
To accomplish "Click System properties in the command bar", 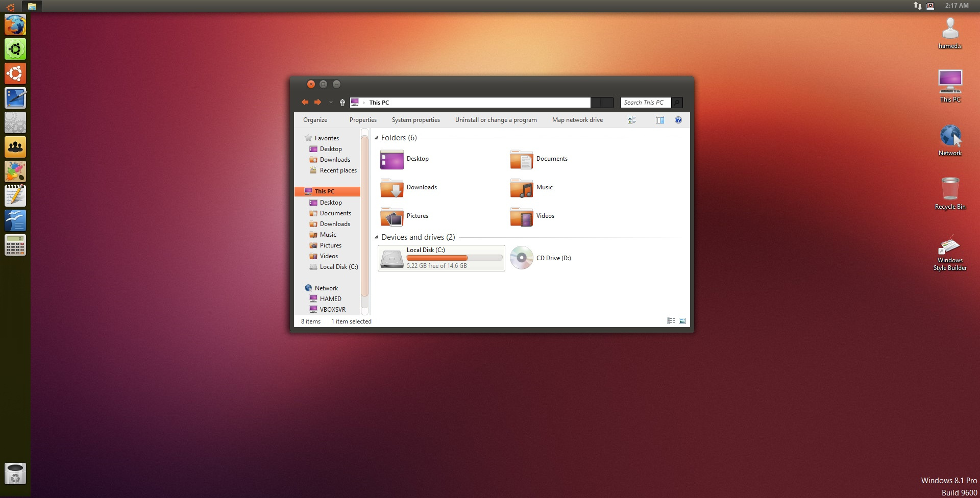I will pos(415,120).
